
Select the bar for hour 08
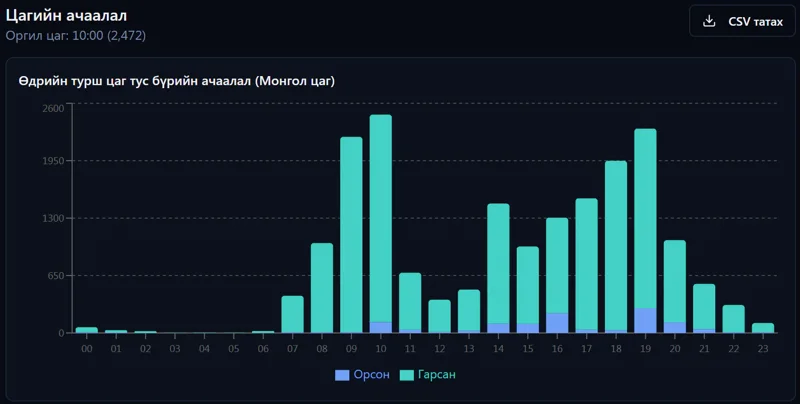coord(322,288)
